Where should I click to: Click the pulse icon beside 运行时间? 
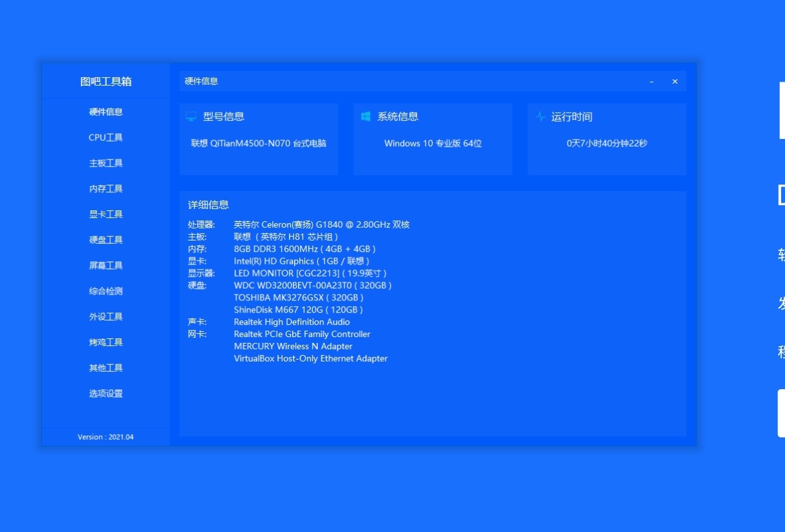click(540, 116)
